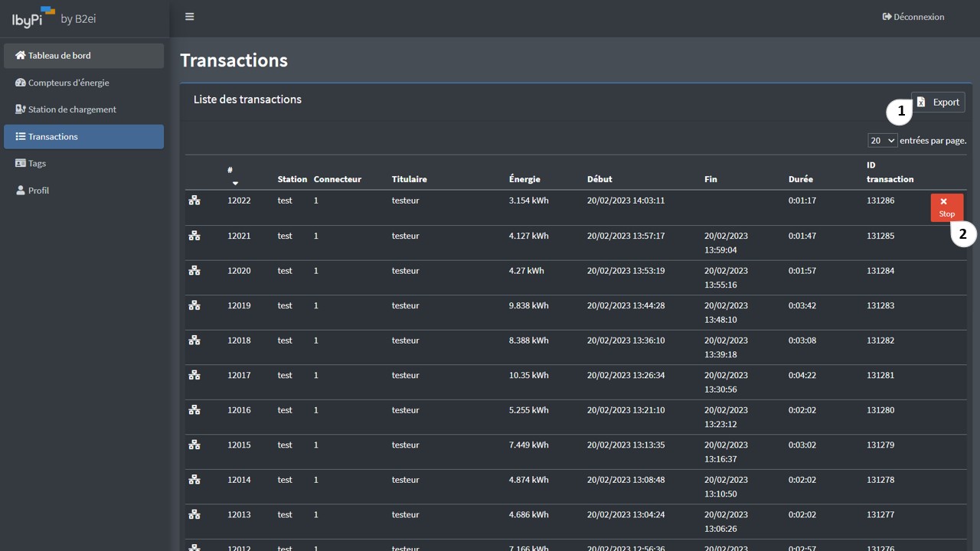Select transaction ID 131286 cell

(x=880, y=201)
